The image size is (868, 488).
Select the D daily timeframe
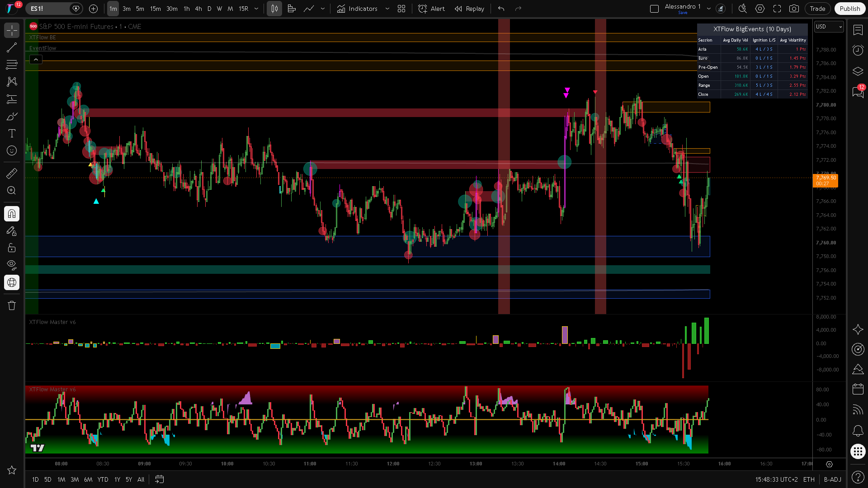[x=209, y=9]
